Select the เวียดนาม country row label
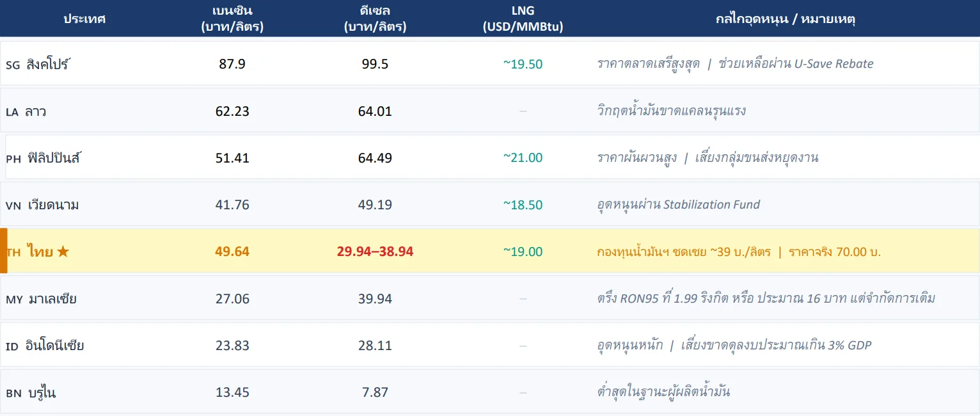The width and height of the screenshot is (980, 416). pyautogui.click(x=53, y=205)
